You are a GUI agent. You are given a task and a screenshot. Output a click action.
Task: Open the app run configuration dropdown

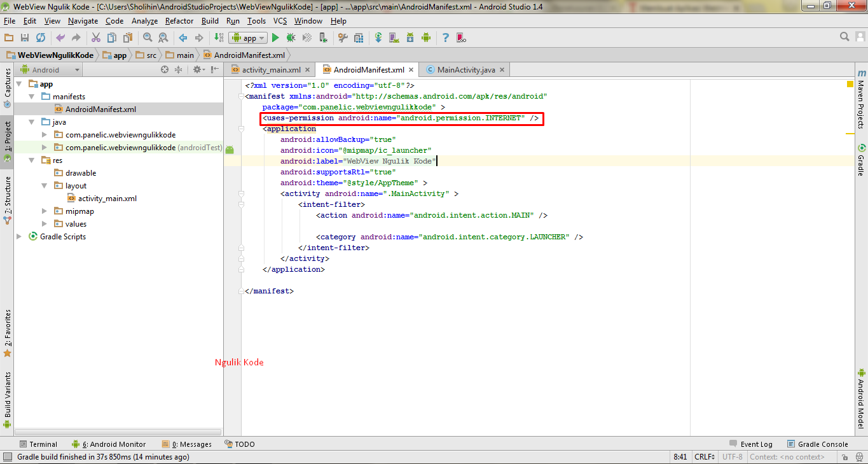point(249,38)
